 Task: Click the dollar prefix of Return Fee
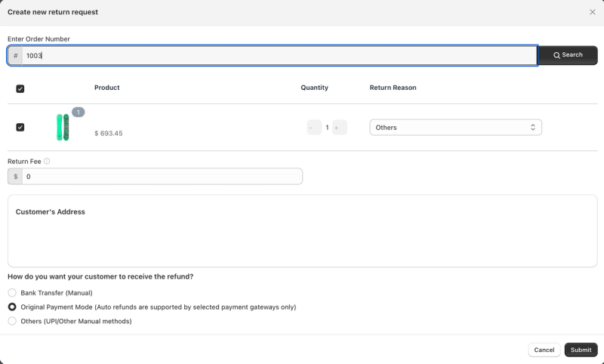click(x=15, y=177)
